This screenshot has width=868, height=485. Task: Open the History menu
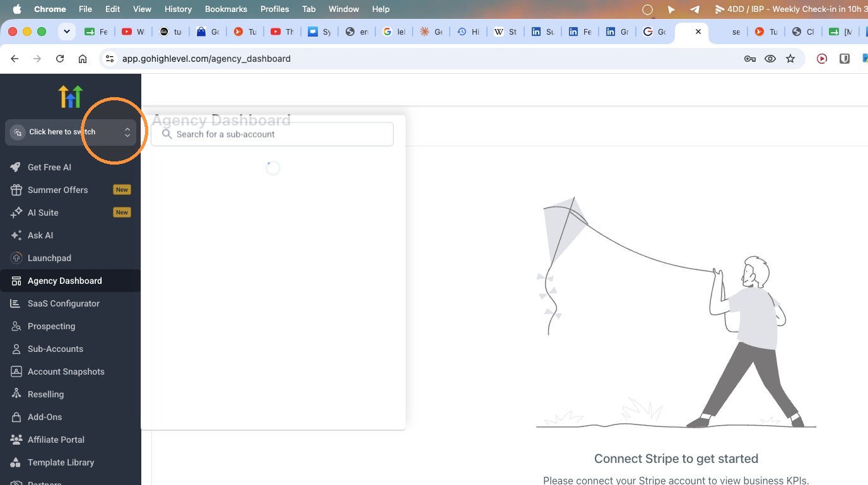(x=178, y=9)
